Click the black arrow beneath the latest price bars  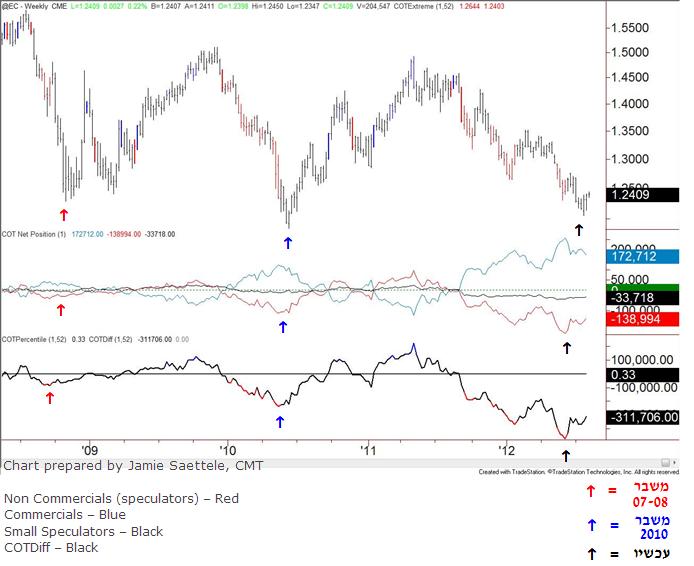[579, 230]
